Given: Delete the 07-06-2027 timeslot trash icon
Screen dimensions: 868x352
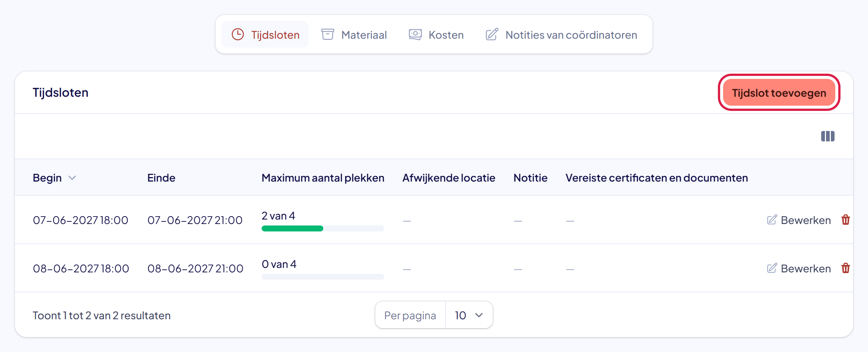Looking at the screenshot, I should click(x=845, y=220).
